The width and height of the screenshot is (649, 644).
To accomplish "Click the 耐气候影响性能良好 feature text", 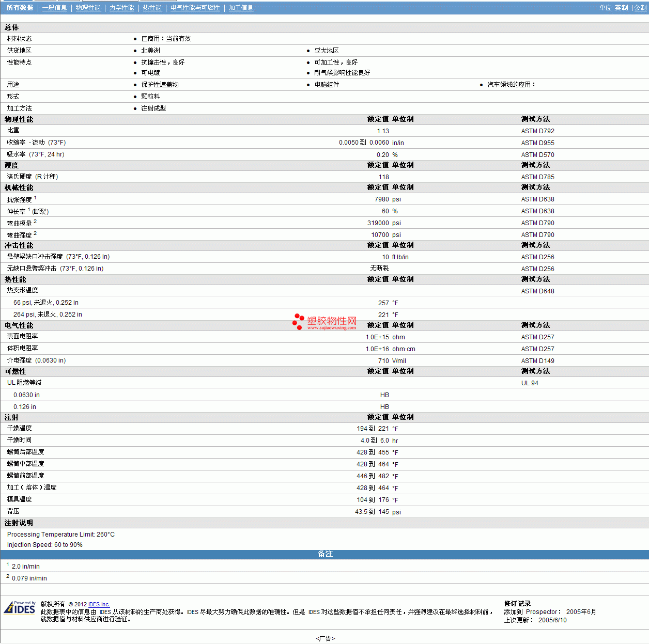I will coord(342,73).
